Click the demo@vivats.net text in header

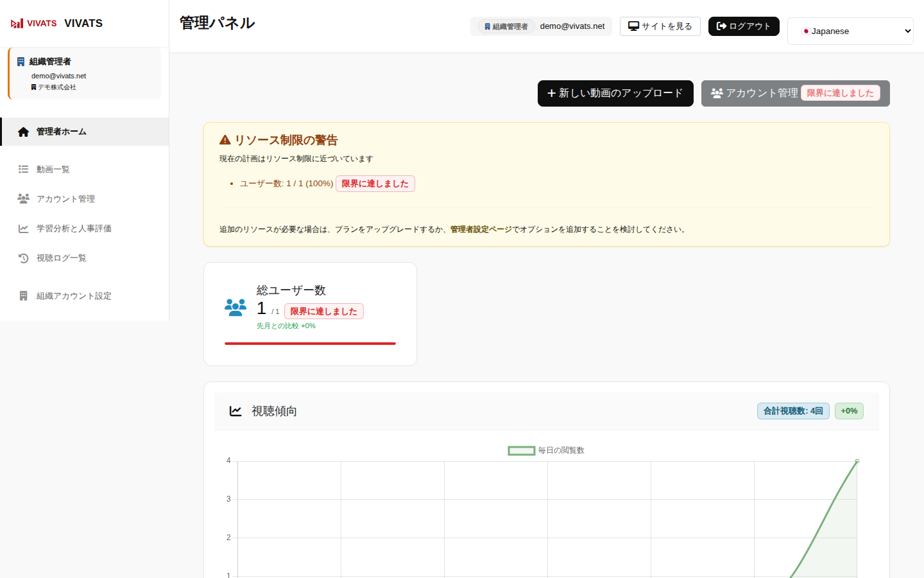point(572,26)
